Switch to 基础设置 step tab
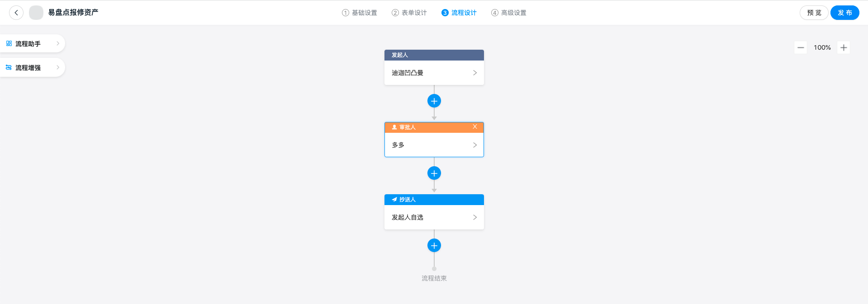The image size is (868, 304). tap(360, 13)
